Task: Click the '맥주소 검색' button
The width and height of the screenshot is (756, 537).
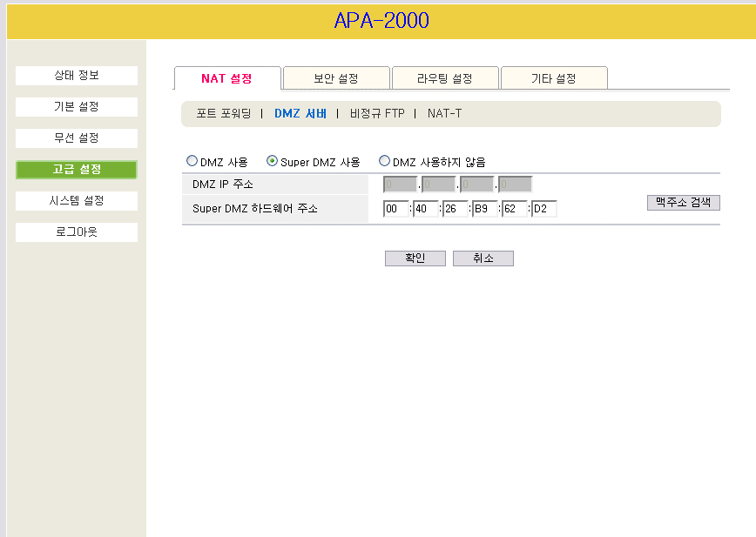Action: (683, 202)
